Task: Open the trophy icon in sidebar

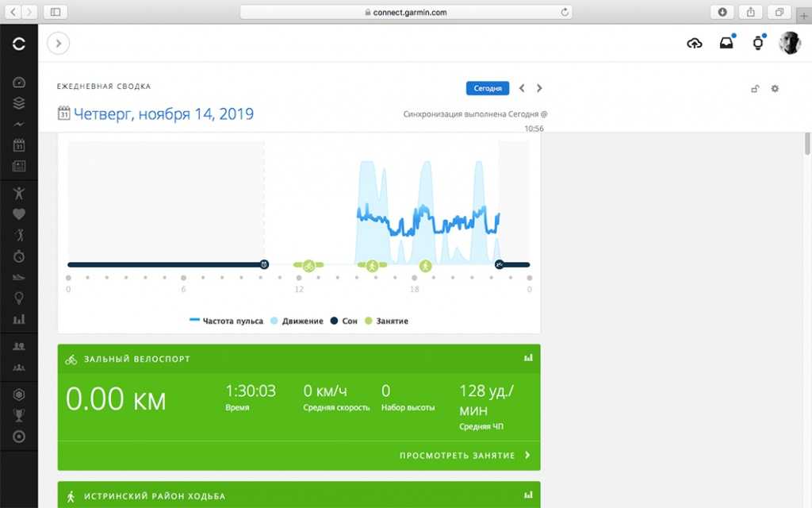Action: coord(19,415)
